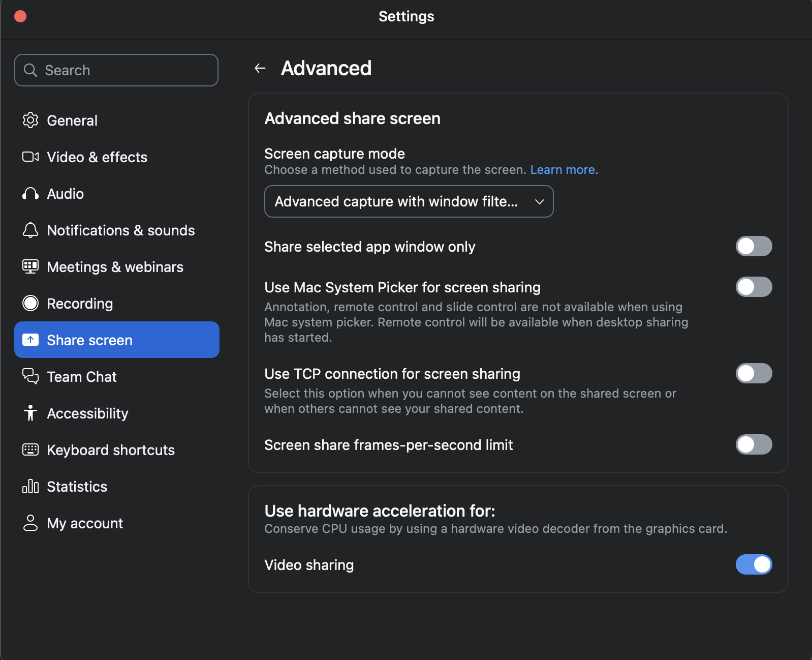
Task: Click the 'Advanced share screen' section title
Action: tap(353, 118)
